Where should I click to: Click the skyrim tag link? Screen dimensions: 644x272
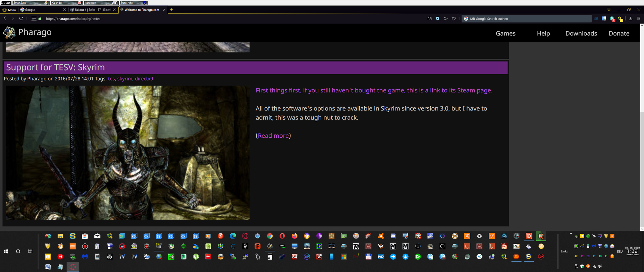[124, 79]
